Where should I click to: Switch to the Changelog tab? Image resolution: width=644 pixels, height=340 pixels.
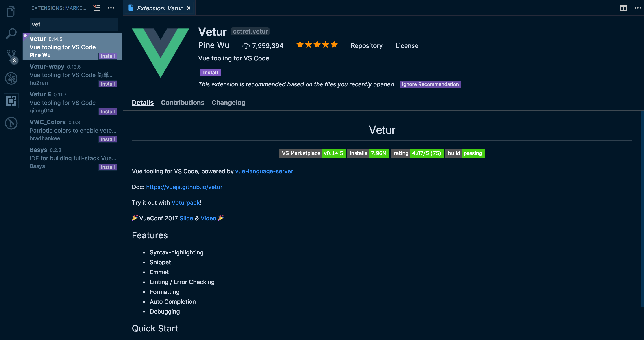coord(228,103)
